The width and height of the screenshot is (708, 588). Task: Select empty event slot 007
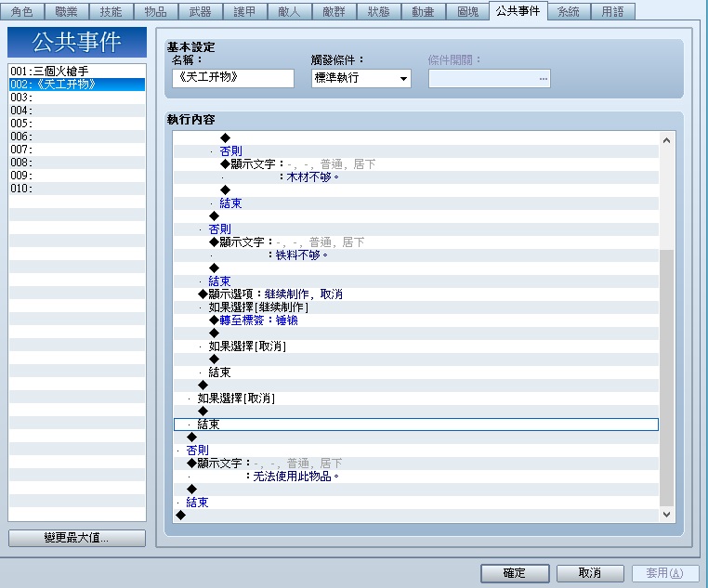click(x=77, y=150)
